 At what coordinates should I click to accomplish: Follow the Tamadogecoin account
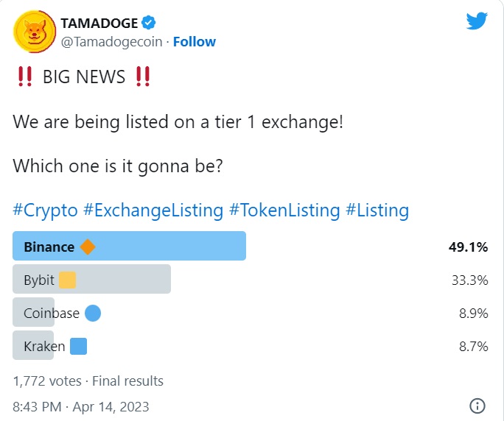[x=195, y=42]
